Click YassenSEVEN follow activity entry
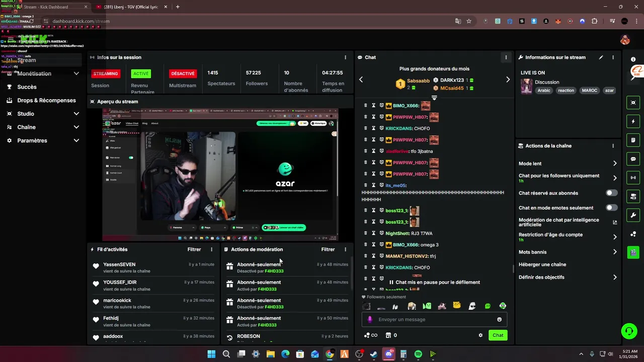 (153, 267)
